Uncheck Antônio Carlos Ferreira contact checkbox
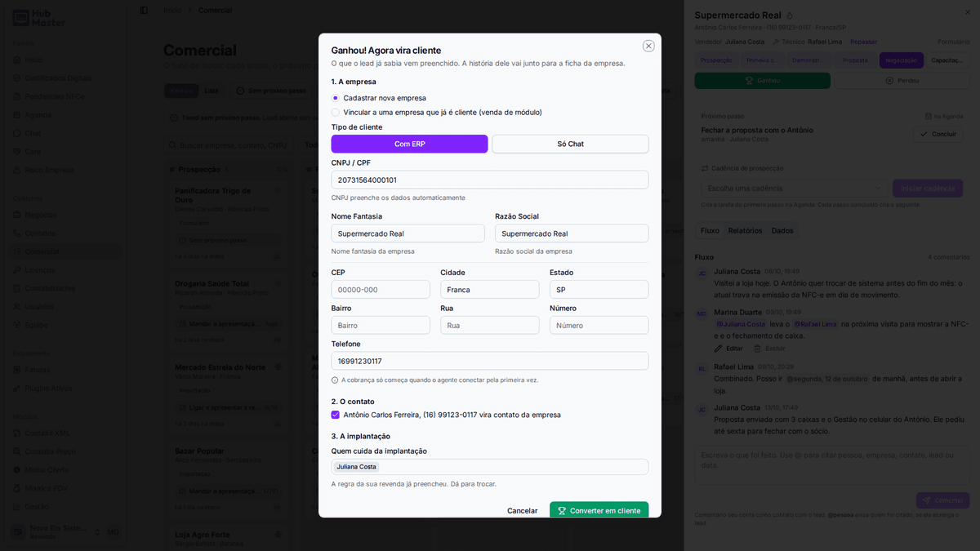Image resolution: width=980 pixels, height=551 pixels. [336, 415]
